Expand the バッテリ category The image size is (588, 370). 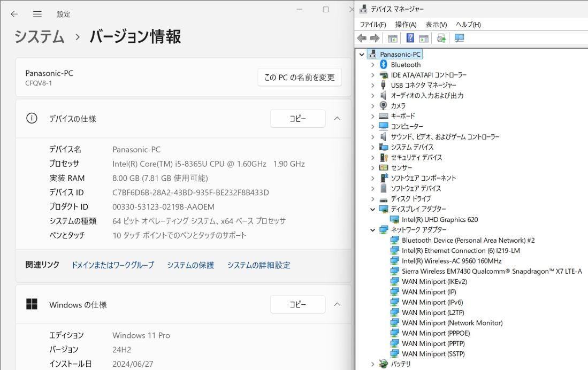tap(373, 363)
